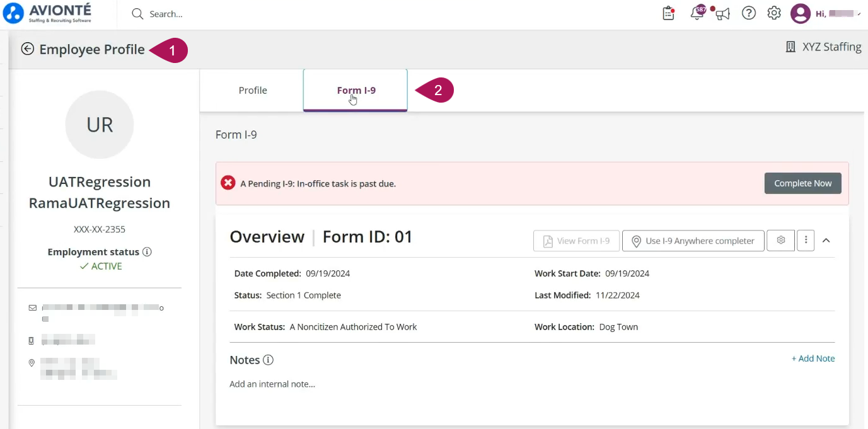
Task: Click the XYZ Staffing building icon
Action: (790, 47)
